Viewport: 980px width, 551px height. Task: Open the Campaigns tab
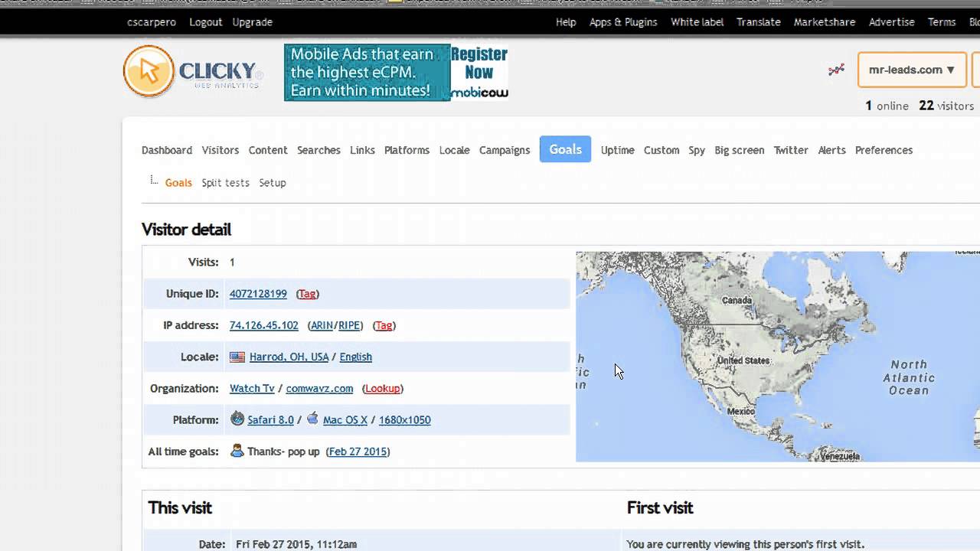pos(505,150)
